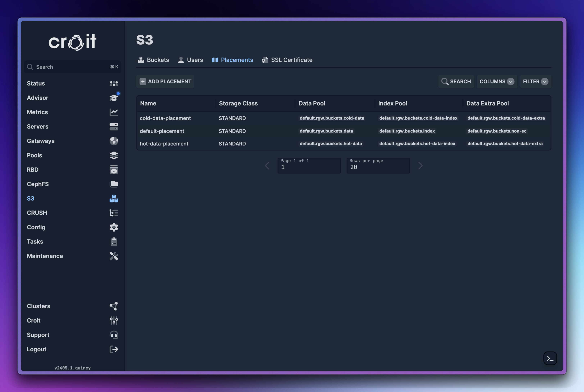Click the Clusters share-node icon
584x392 pixels.
(x=114, y=306)
